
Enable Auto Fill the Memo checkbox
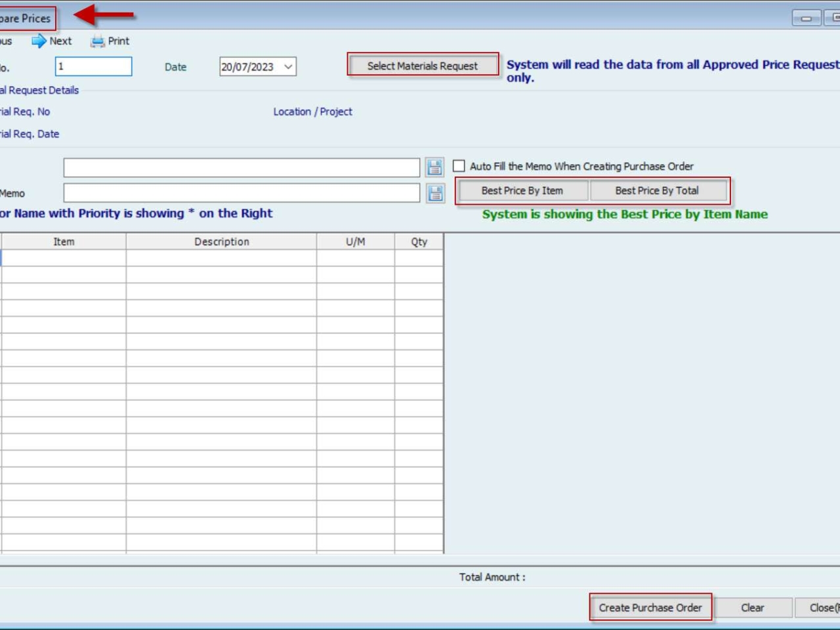459,166
